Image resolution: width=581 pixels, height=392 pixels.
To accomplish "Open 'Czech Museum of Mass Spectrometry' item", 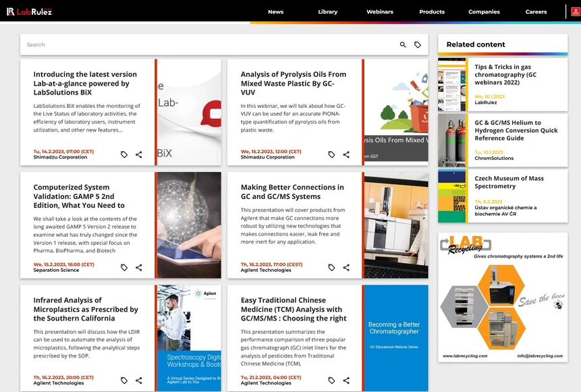I will coord(509,182).
